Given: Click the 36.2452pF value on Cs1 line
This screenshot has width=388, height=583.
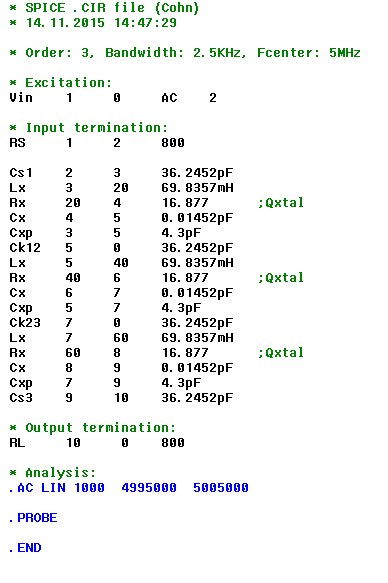Looking at the screenshot, I should click(197, 173).
